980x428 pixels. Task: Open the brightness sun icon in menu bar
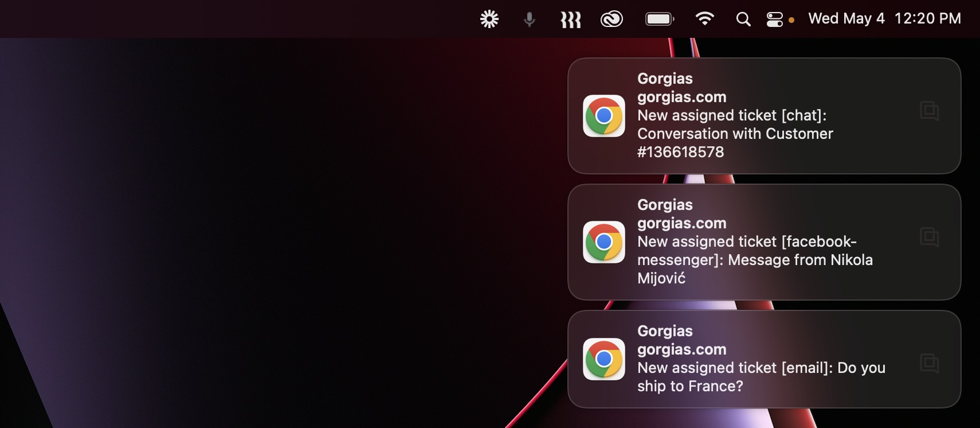pyautogui.click(x=489, y=20)
